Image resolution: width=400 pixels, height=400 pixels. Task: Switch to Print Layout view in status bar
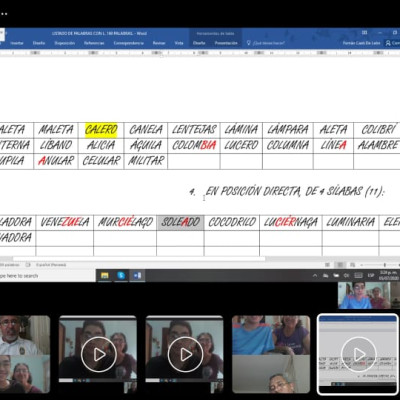point(340,265)
